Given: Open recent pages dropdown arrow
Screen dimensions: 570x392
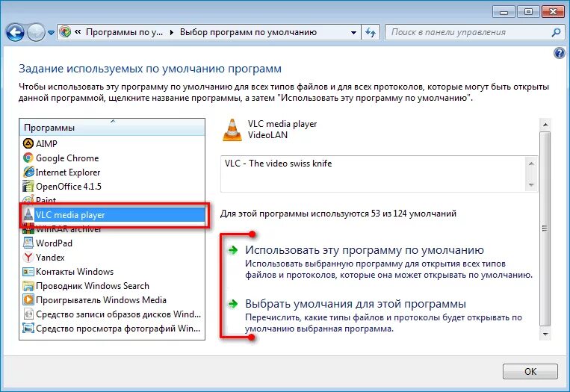Looking at the screenshot, I should [51, 33].
